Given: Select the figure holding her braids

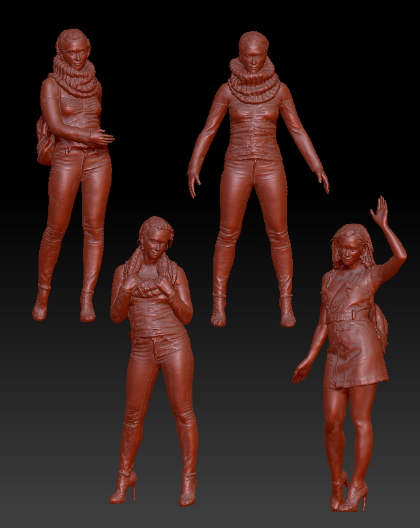Looking at the screenshot, I should point(153,360).
